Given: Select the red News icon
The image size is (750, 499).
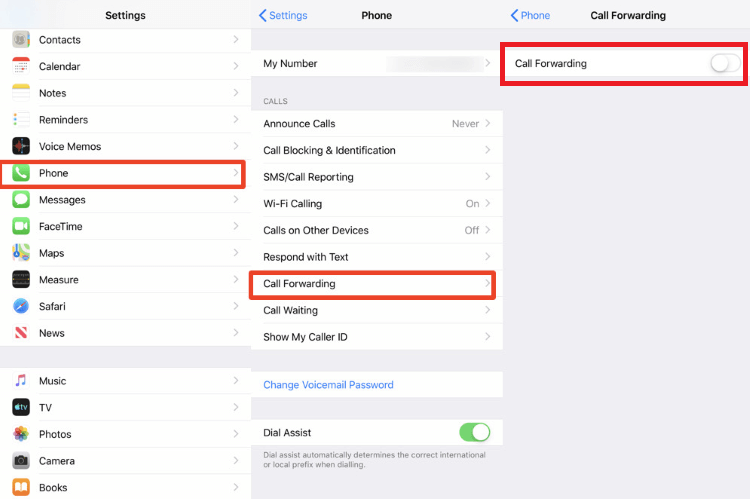Looking at the screenshot, I should coord(21,333).
